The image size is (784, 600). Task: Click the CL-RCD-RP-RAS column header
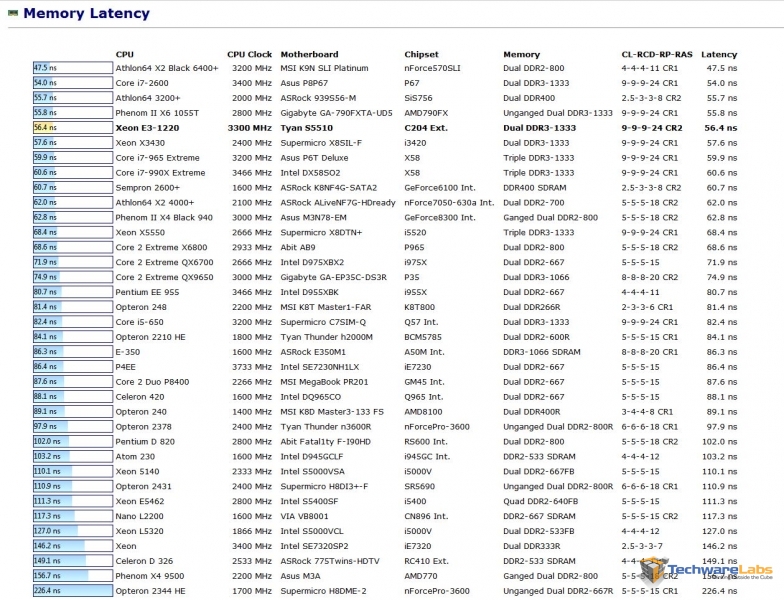[x=655, y=54]
